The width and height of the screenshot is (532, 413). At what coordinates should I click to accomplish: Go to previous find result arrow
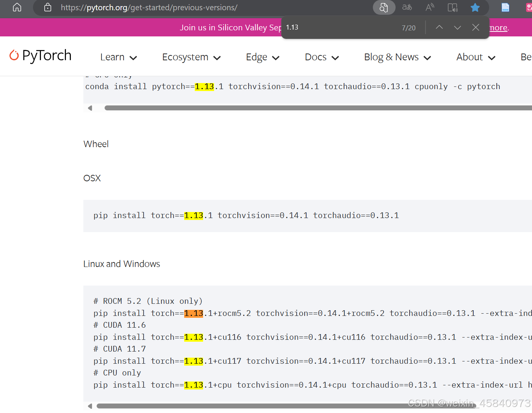tap(439, 27)
